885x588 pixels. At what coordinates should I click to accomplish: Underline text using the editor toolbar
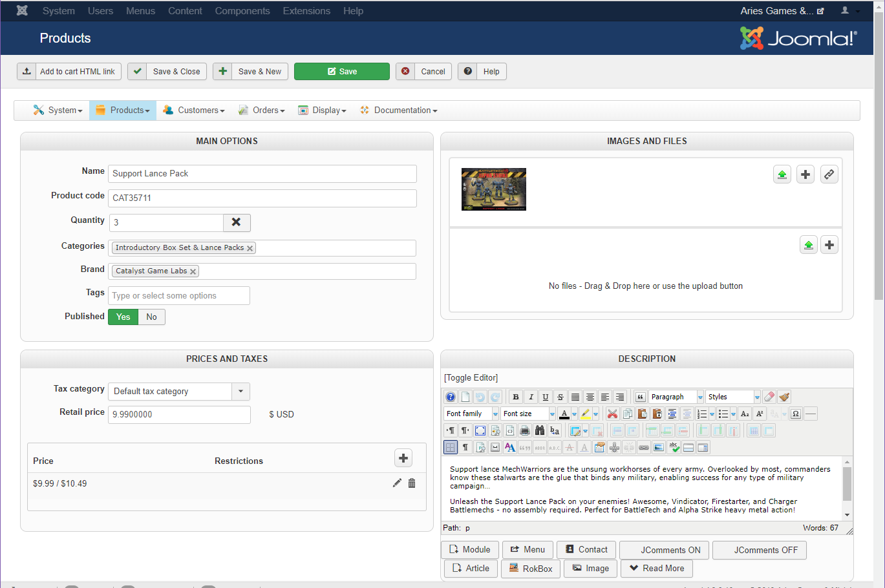(546, 397)
